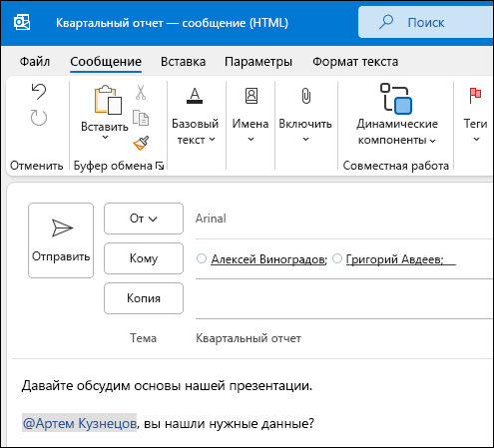Open the Формат текста tab
This screenshot has width=494, height=448.
(x=355, y=62)
